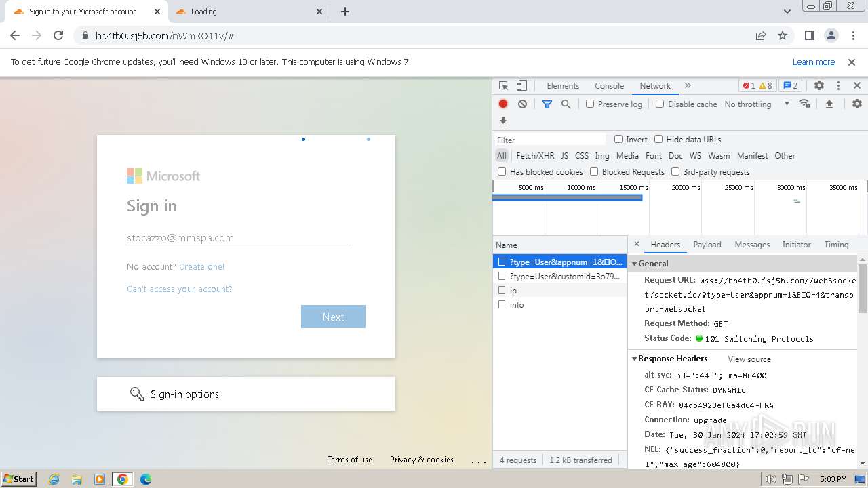Open the Terms of use link

point(350,459)
